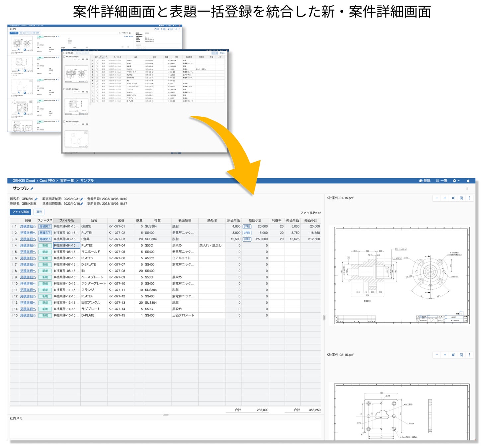Click 詳細 button in row 3 L金具
483x448 pixels.
pyautogui.click(x=247, y=239)
